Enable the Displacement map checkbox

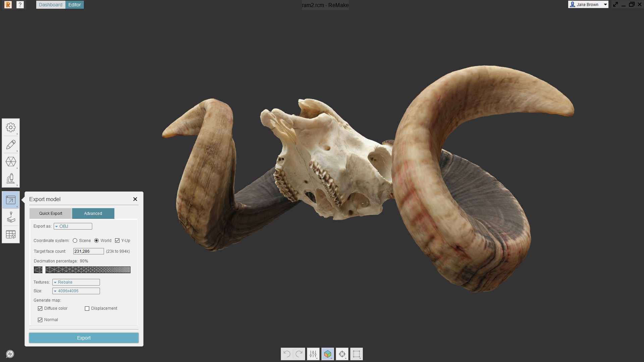(87, 308)
